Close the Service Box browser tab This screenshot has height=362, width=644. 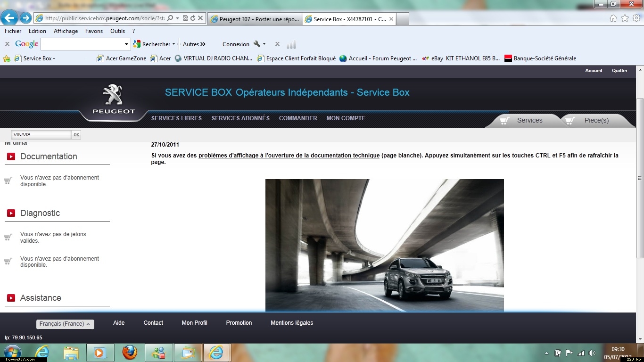click(x=391, y=19)
